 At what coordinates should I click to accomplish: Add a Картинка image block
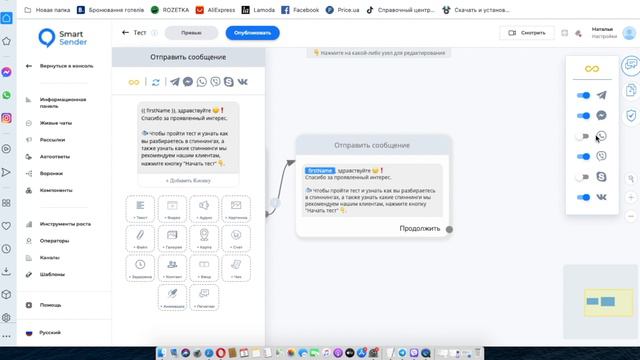(236, 209)
